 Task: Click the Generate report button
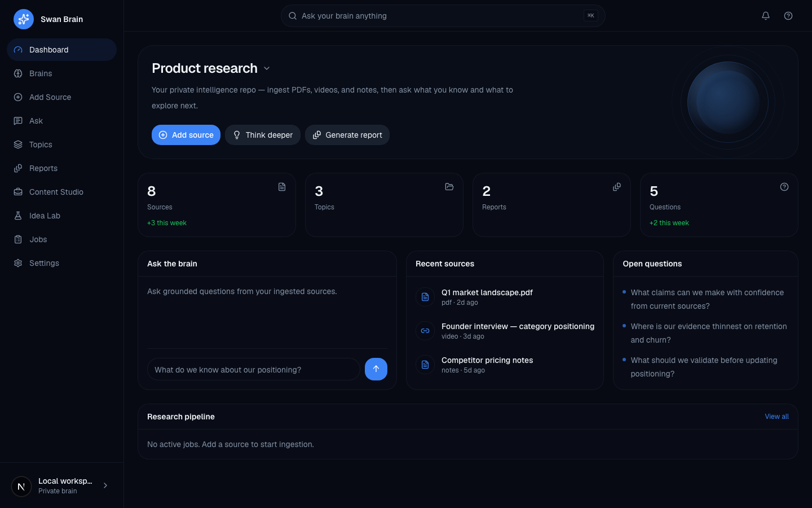[x=347, y=135]
